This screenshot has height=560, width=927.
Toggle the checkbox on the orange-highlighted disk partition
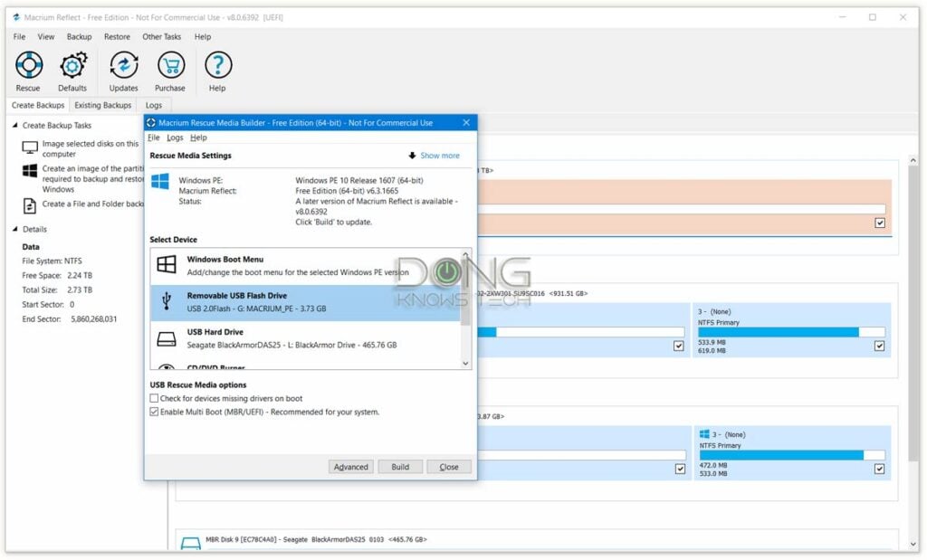[880, 223]
